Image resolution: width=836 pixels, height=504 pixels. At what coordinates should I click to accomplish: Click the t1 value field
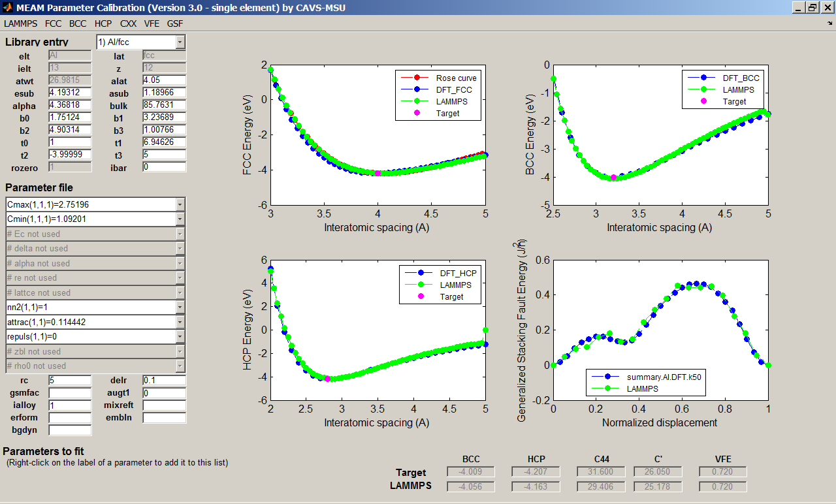pyautogui.click(x=164, y=142)
